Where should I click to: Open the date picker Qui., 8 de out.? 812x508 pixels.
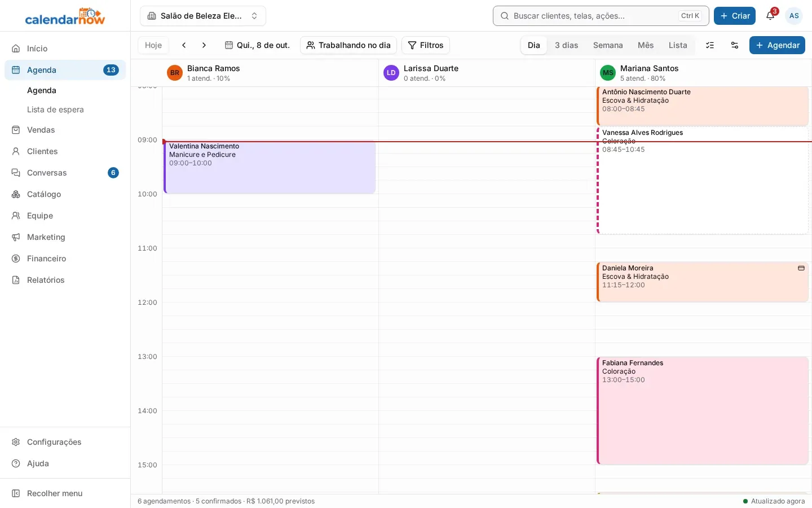coord(257,45)
